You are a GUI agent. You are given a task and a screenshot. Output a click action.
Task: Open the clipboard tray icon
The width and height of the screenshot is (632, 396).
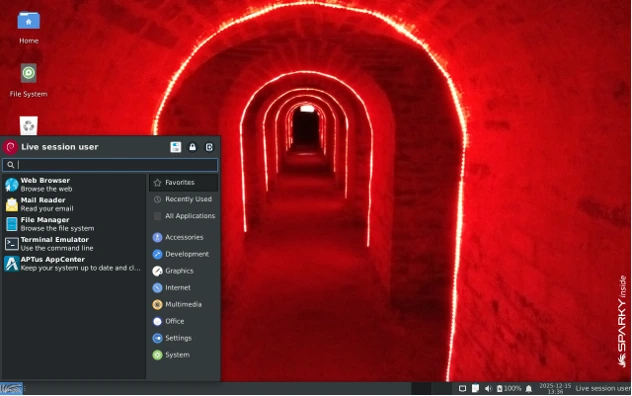point(475,388)
